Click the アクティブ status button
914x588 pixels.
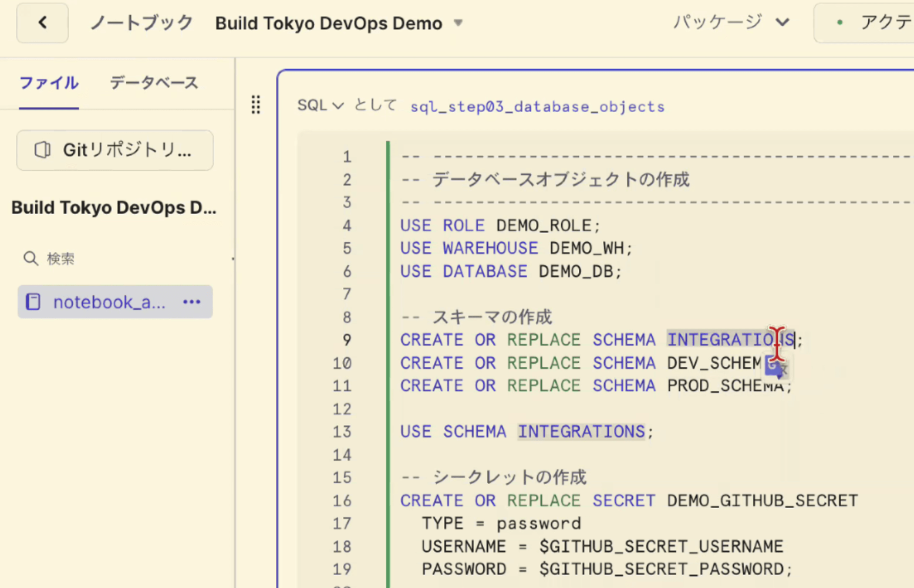coord(864,23)
